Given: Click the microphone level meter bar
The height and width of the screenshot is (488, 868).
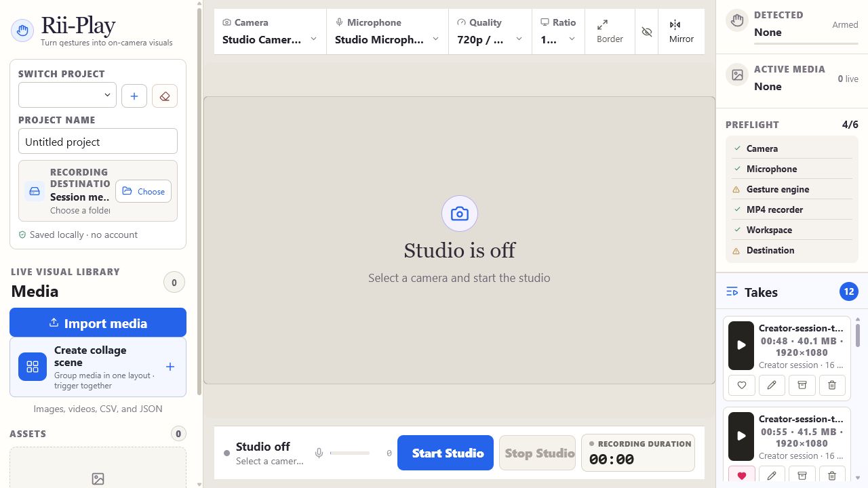Looking at the screenshot, I should tap(350, 453).
